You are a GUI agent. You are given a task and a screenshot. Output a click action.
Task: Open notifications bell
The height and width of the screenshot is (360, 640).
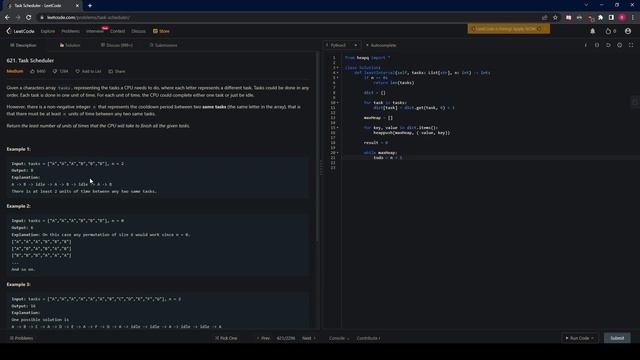[593, 31]
